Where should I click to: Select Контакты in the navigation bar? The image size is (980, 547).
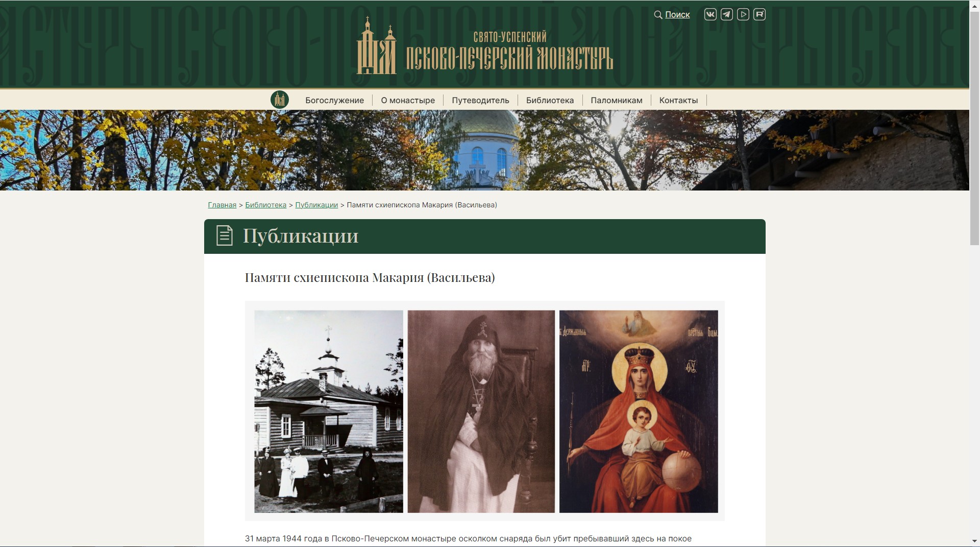[x=678, y=100]
